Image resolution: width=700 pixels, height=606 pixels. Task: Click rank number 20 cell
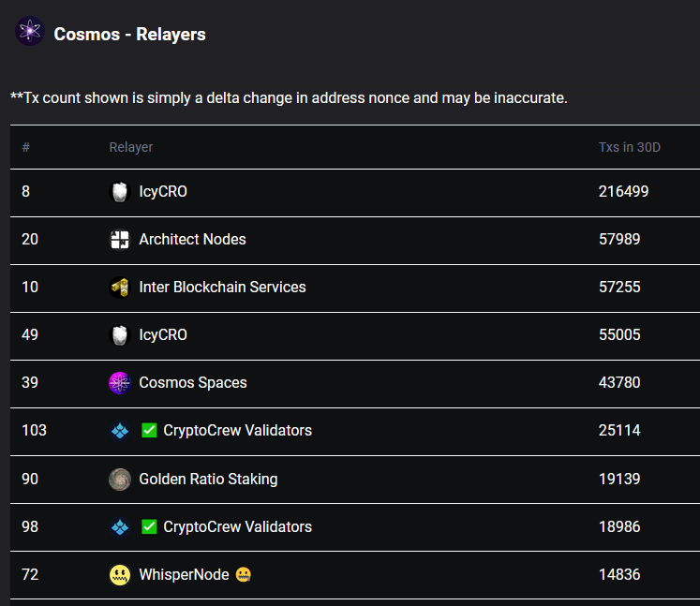(x=30, y=240)
